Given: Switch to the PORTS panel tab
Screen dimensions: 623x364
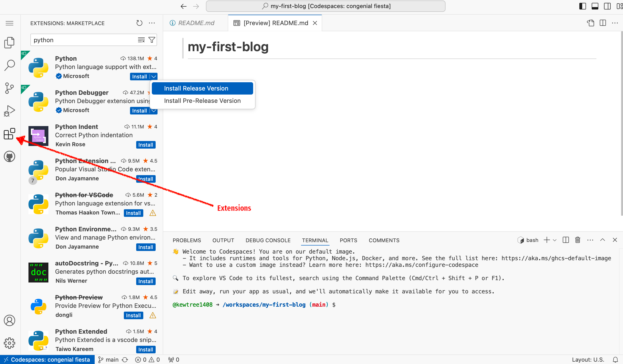Looking at the screenshot, I should tap(348, 240).
